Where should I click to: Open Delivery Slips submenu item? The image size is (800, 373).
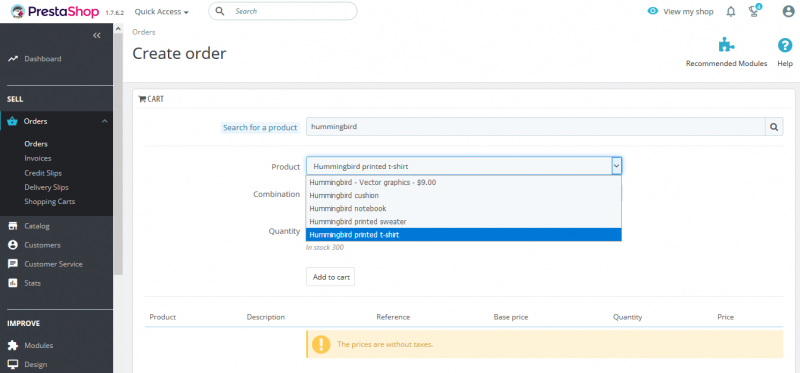click(x=46, y=187)
